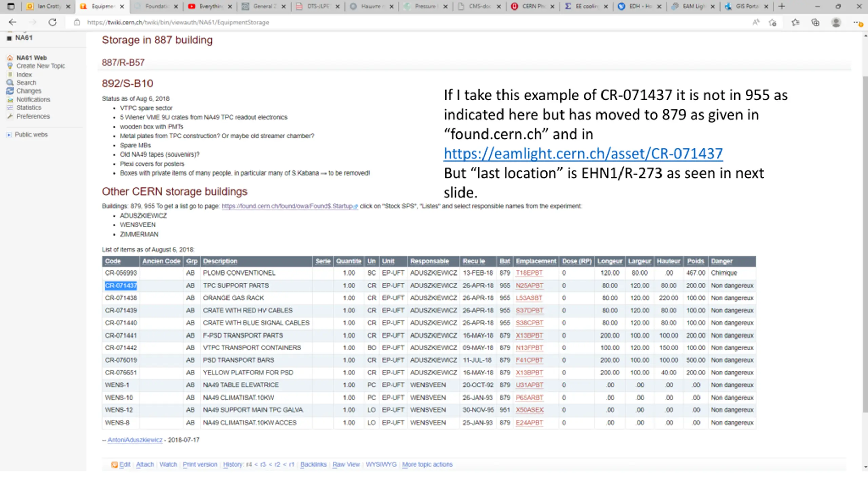Click the Edit topic link
This screenshot has width=868, height=488.
(x=124, y=465)
